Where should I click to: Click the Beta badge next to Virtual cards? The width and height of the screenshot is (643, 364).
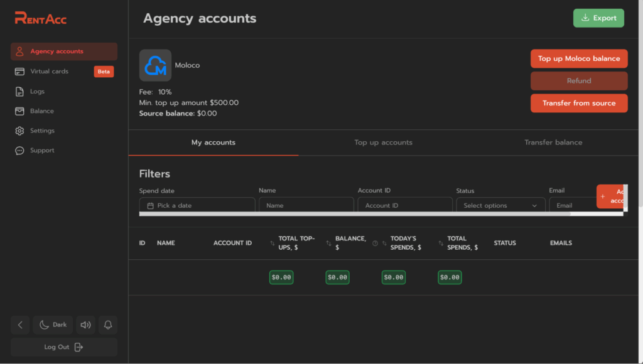pos(104,72)
